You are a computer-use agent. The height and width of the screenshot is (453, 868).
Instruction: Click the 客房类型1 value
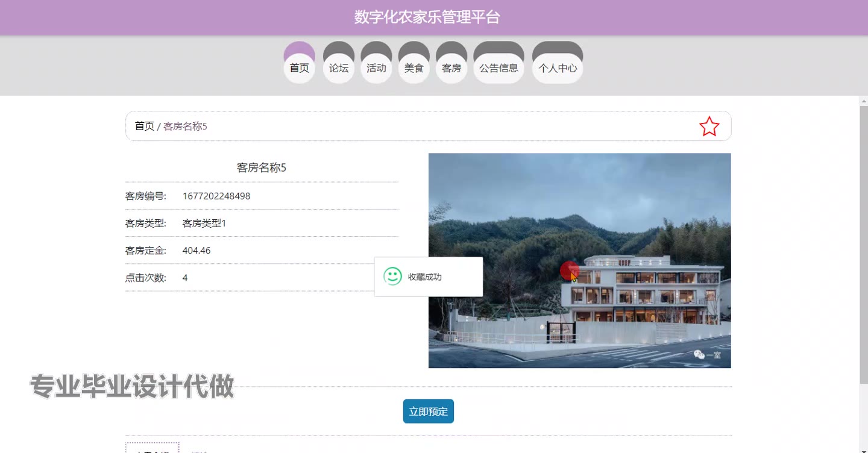click(x=204, y=223)
